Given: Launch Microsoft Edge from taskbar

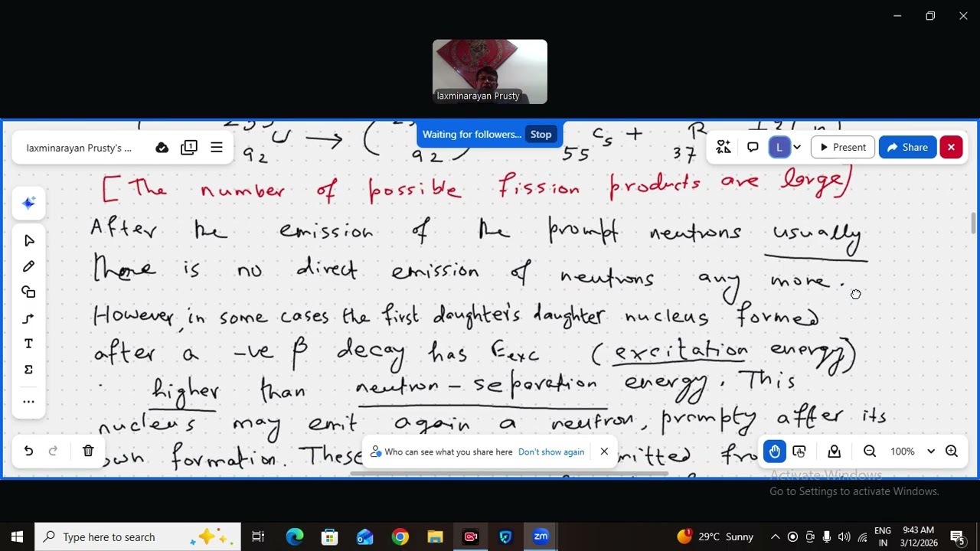Looking at the screenshot, I should tap(295, 537).
